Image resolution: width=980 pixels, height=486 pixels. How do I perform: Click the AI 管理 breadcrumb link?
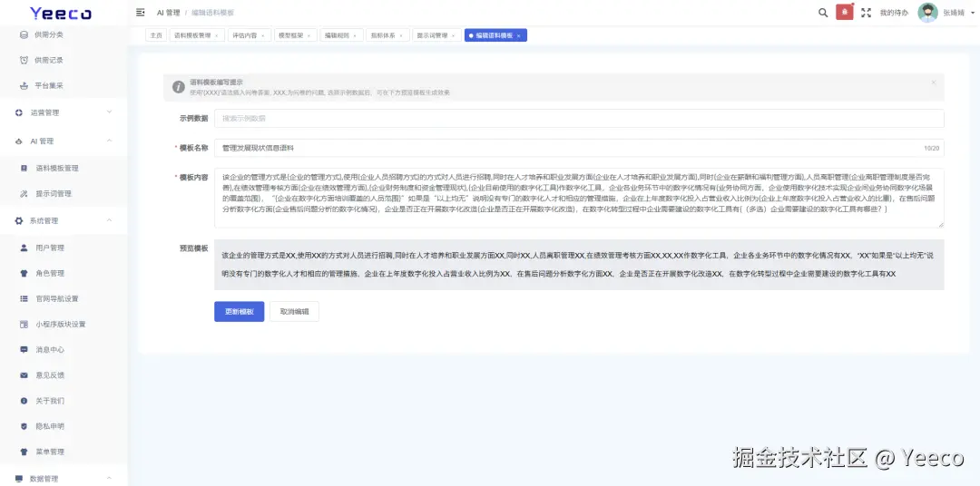click(168, 13)
